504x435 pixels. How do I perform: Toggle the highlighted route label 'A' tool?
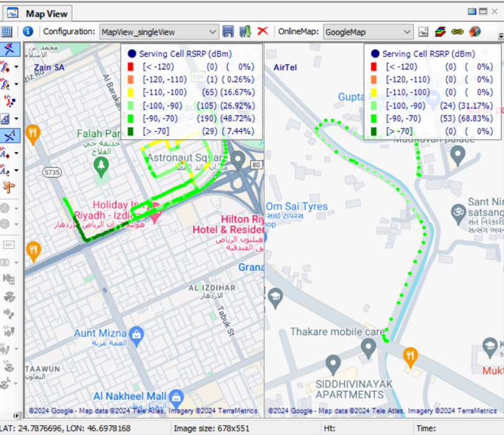coord(10,135)
